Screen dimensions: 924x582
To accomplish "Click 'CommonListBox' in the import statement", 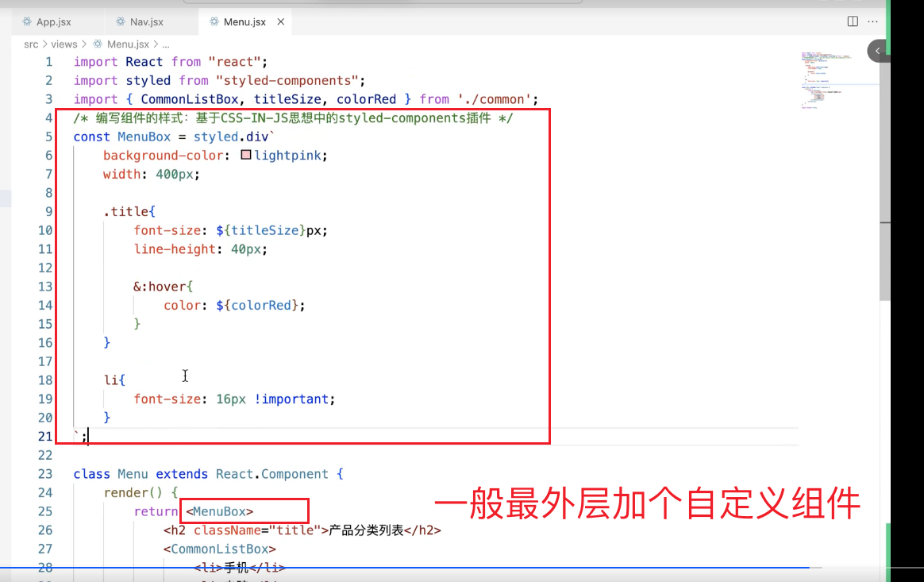I will pyautogui.click(x=189, y=100).
